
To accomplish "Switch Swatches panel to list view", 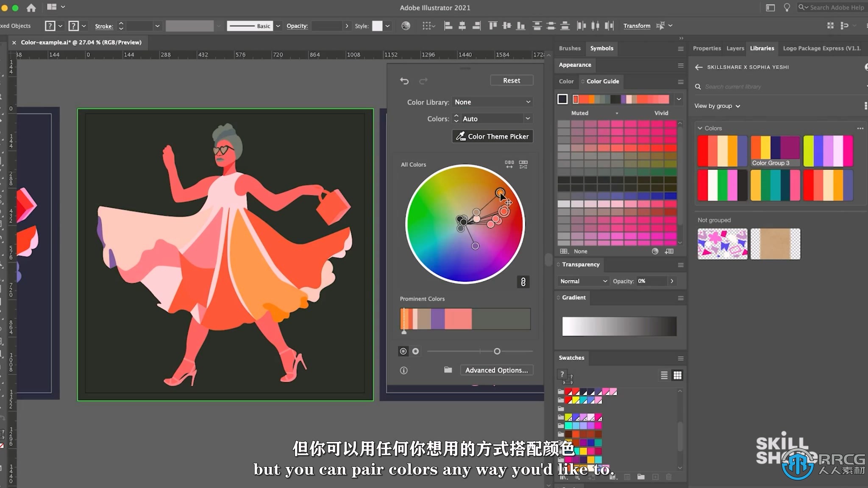I will [664, 375].
